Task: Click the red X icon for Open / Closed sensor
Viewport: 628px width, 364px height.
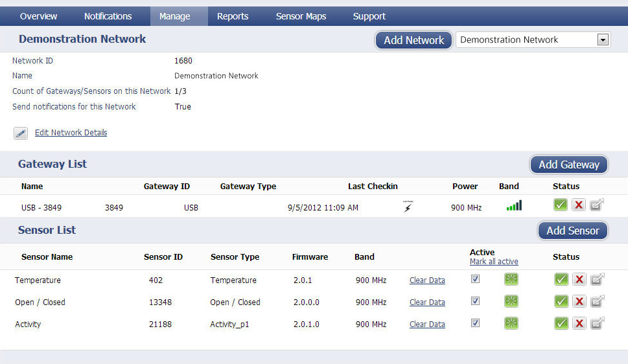Action: [579, 301]
